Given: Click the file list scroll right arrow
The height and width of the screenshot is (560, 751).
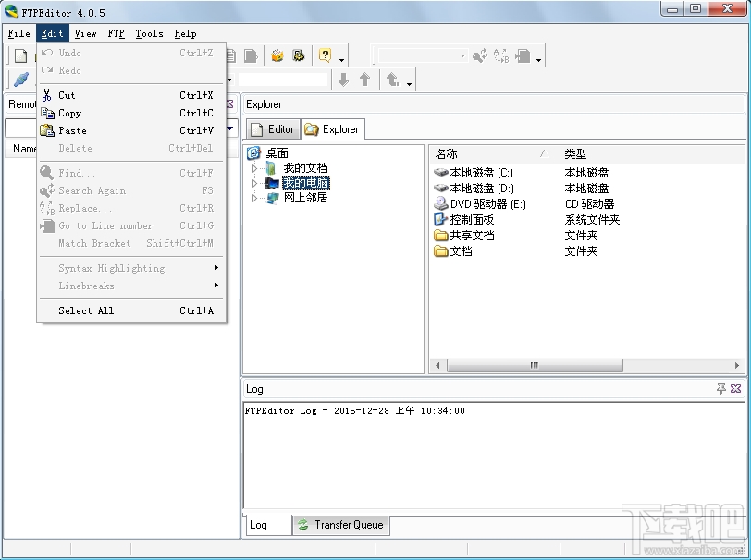Looking at the screenshot, I should coord(736,365).
